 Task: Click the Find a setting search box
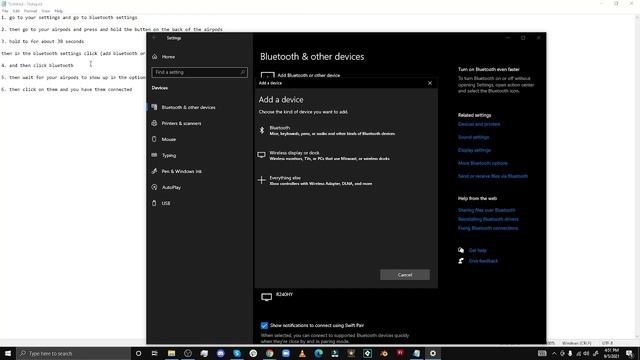click(x=200, y=72)
